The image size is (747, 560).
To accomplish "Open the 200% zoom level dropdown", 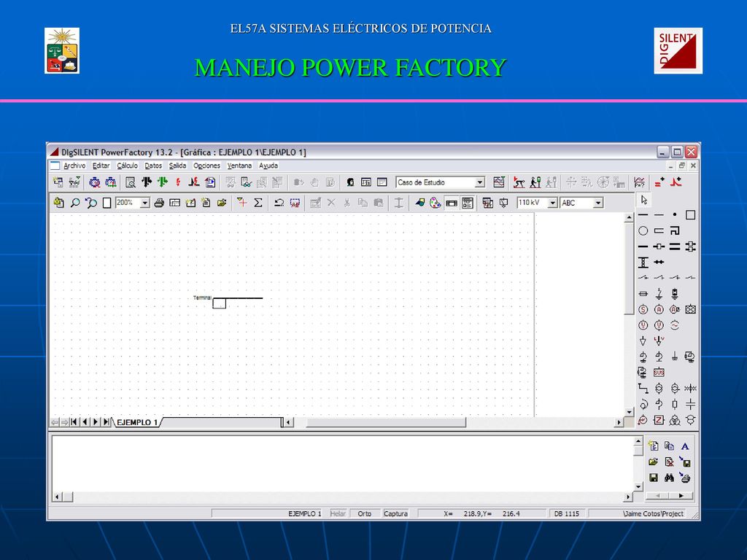I will [145, 203].
